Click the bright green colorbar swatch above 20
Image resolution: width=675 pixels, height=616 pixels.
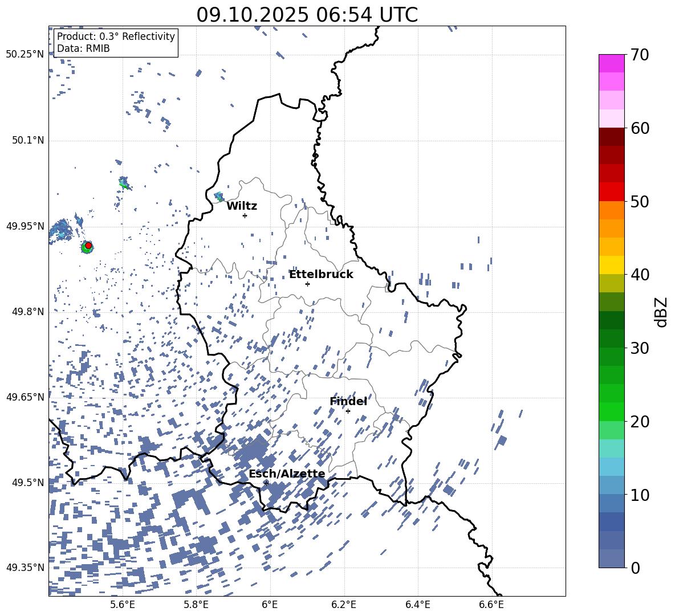[x=611, y=411]
